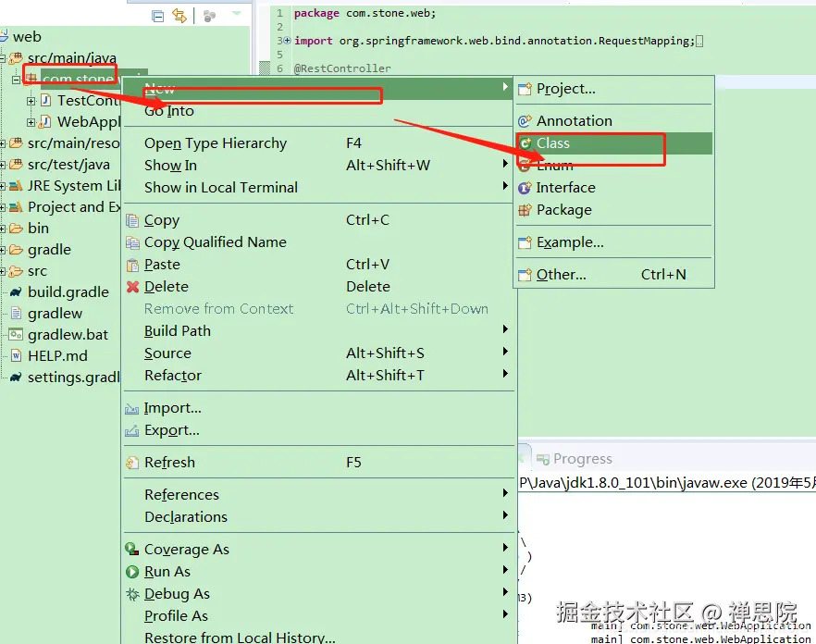Image resolution: width=816 pixels, height=644 pixels.
Task: Choose Open Type Hierarchy
Action: (318, 143)
